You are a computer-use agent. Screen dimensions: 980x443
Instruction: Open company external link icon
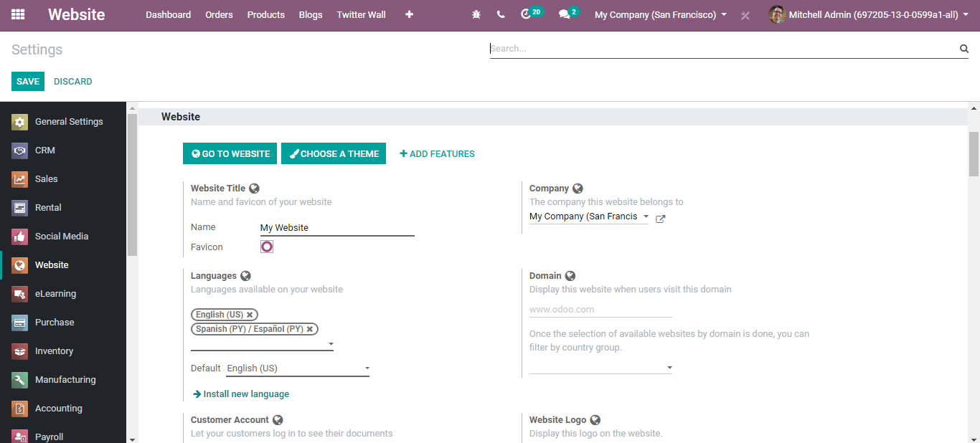(661, 219)
